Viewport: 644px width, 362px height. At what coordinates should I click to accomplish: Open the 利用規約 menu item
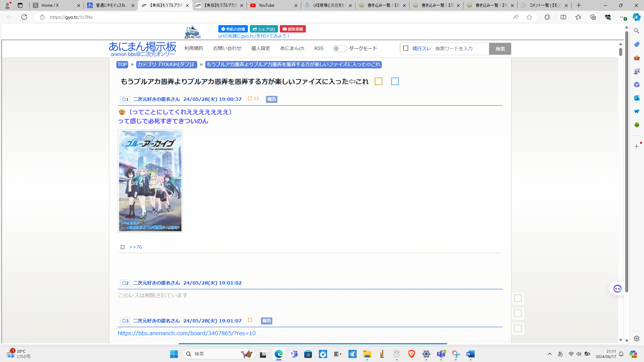point(194,48)
